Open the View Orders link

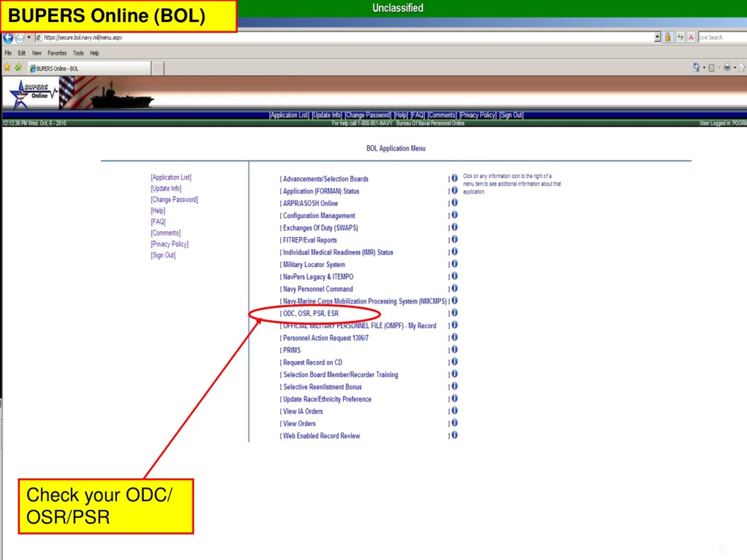coord(299,423)
